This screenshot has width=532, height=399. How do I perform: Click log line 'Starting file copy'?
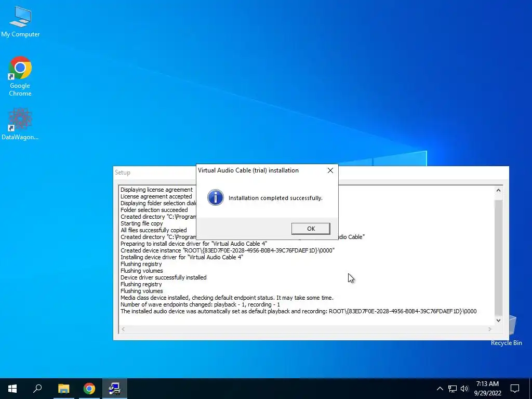pyautogui.click(x=141, y=223)
